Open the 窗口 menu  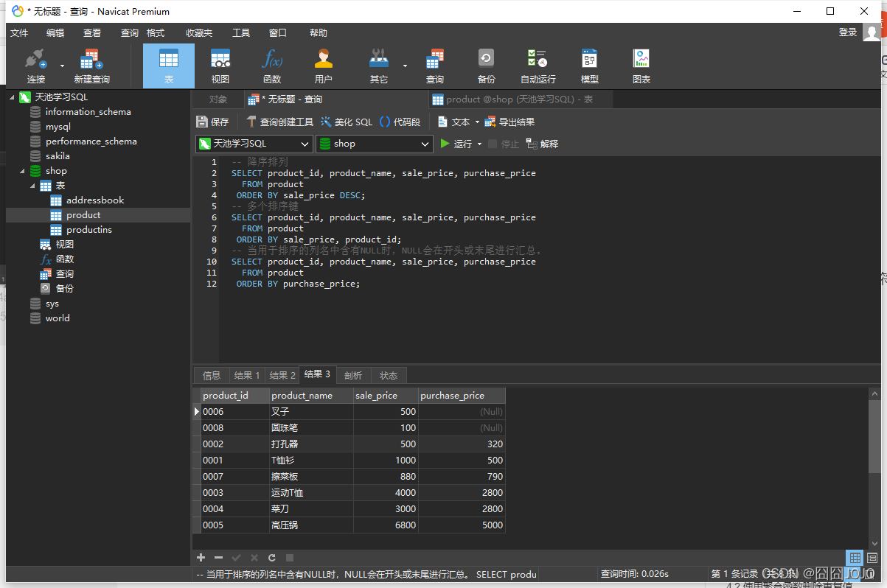[278, 32]
